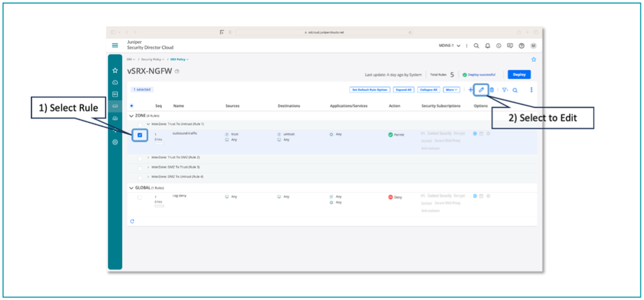Open the MDINE-1 organization dropdown
This screenshot has width=644, height=300.
pos(449,46)
